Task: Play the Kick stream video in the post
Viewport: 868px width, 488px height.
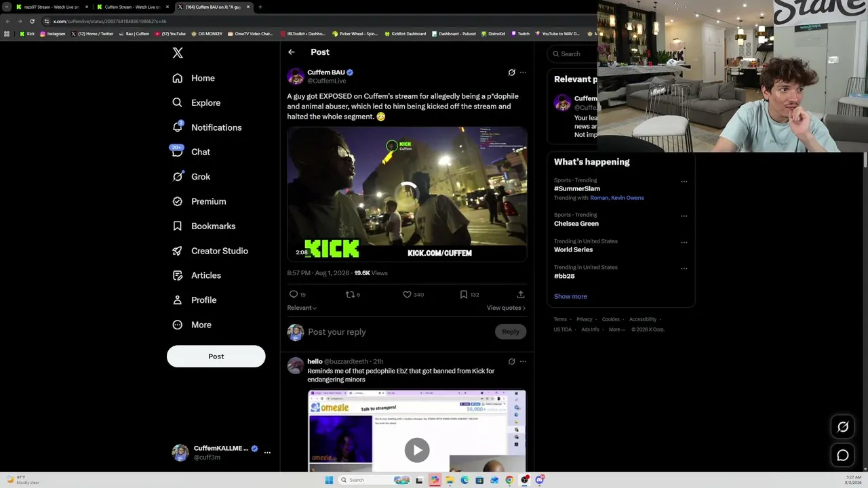Action: [x=407, y=194]
